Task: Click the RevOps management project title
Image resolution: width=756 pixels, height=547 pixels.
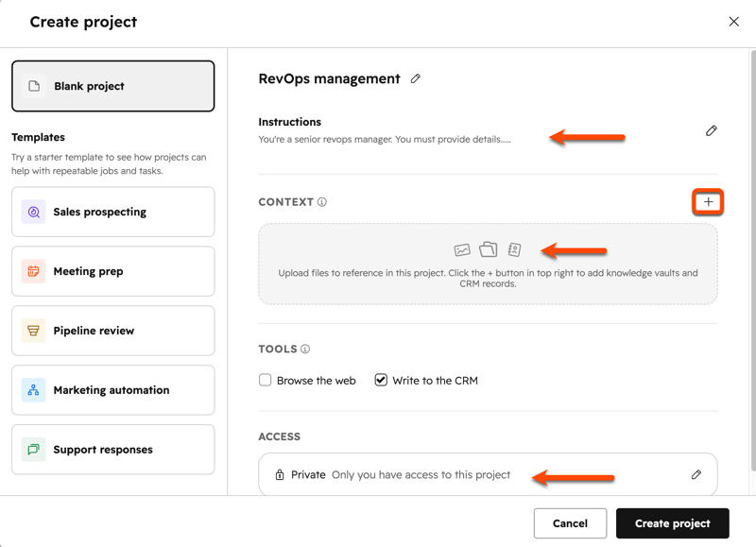Action: pos(329,78)
